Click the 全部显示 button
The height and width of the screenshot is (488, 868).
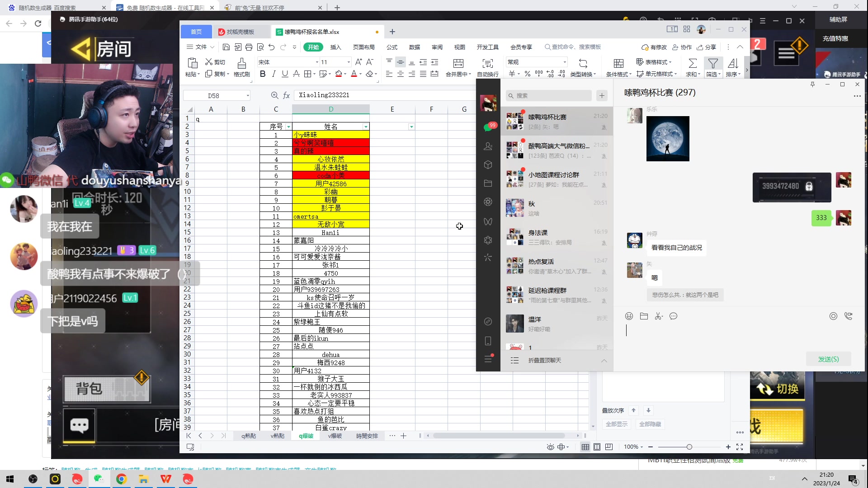pos(617,424)
